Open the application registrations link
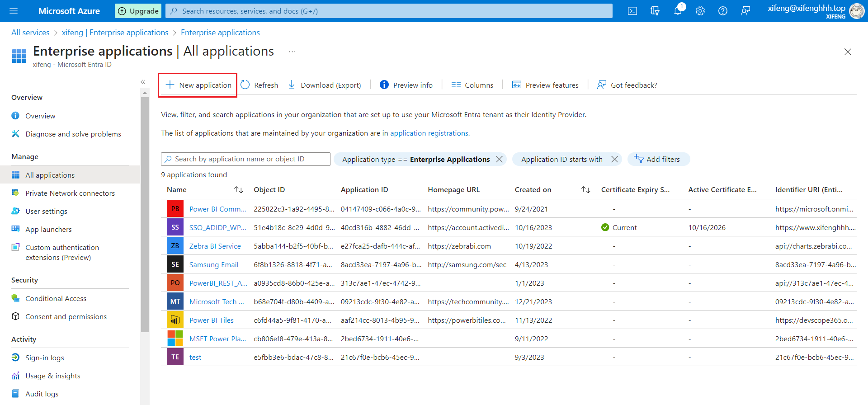The width and height of the screenshot is (868, 405). tap(429, 133)
